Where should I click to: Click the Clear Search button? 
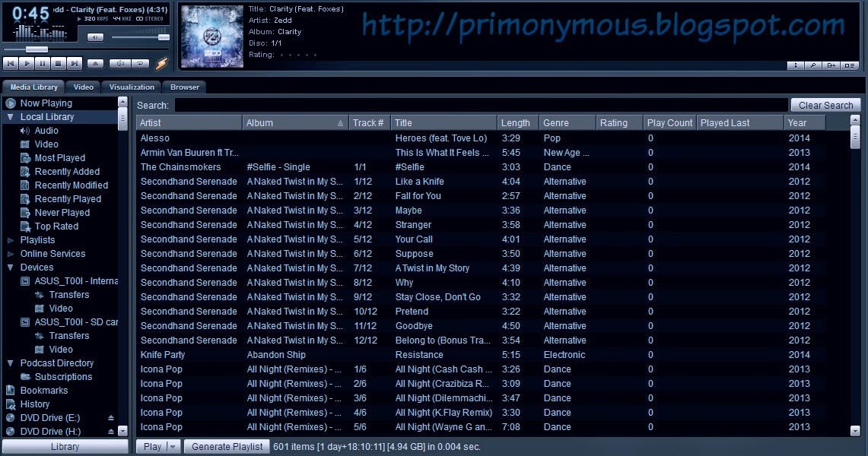coord(826,105)
